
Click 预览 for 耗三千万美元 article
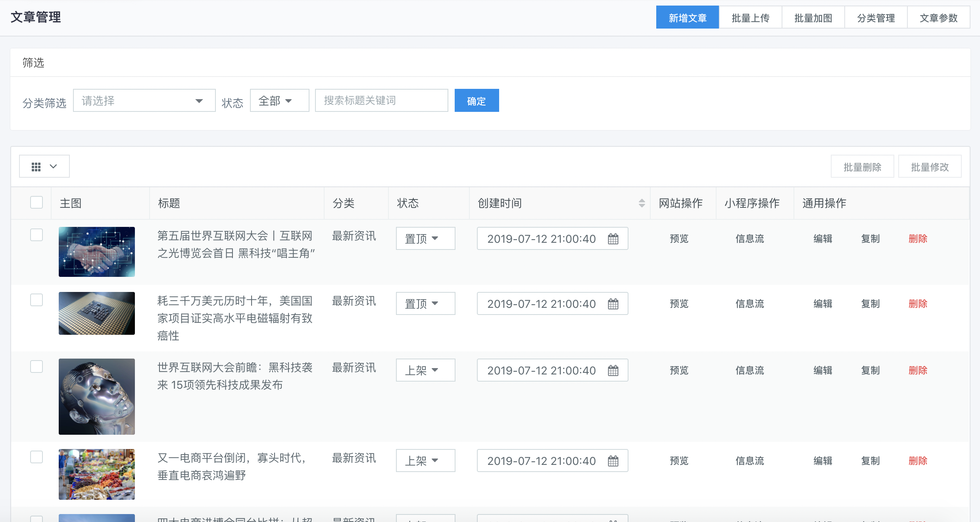[679, 304]
